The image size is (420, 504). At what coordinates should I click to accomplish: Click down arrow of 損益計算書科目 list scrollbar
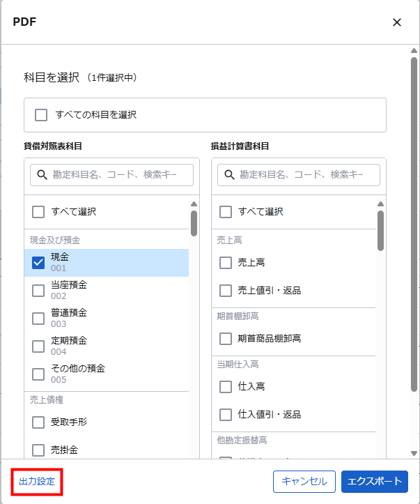pos(380,453)
